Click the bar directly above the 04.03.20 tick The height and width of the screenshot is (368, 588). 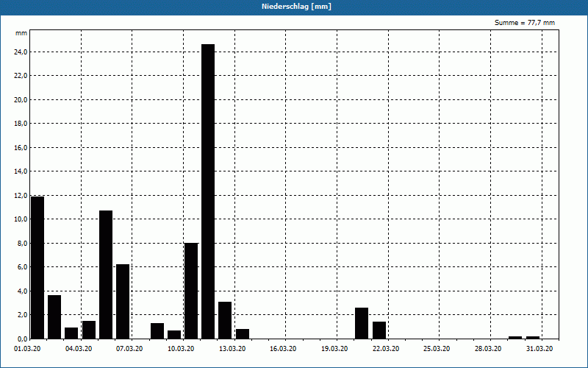tap(89, 330)
